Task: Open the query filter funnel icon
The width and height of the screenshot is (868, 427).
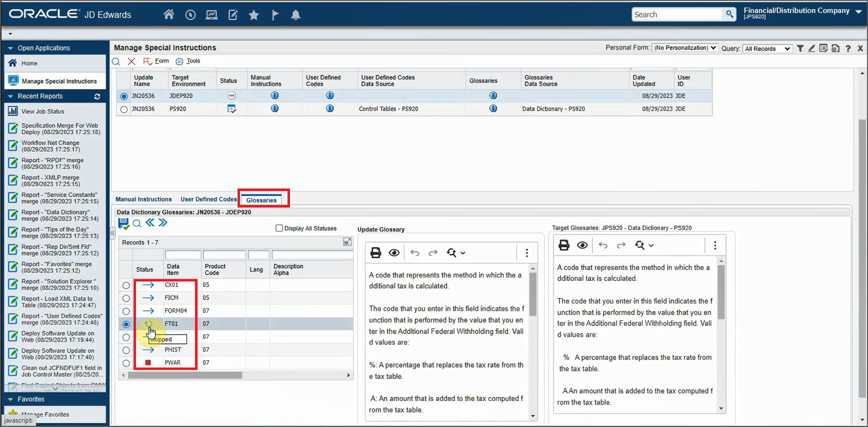Action: 800,48
